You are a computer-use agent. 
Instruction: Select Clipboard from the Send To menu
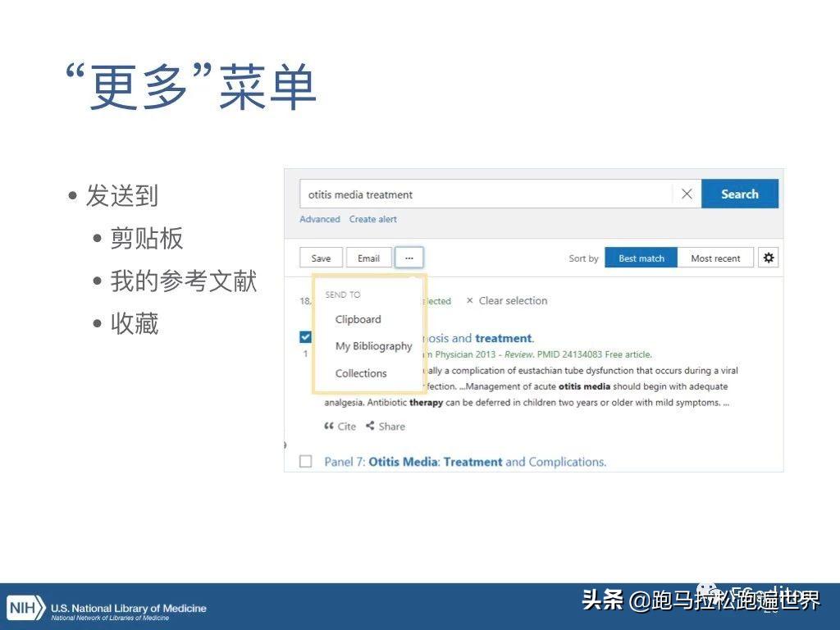pyautogui.click(x=358, y=319)
